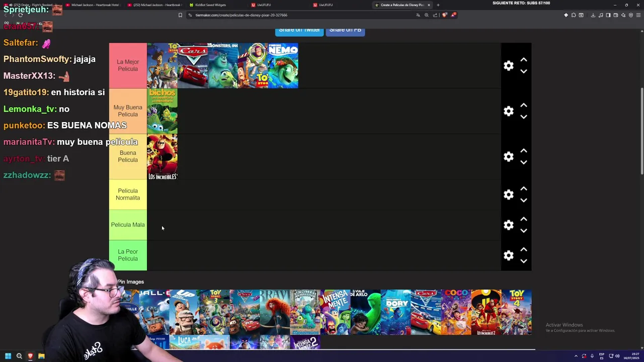Image resolution: width=644 pixels, height=362 pixels.
Task: Pick the Los Increíbles 2 poster
Action: pyautogui.click(x=486, y=312)
